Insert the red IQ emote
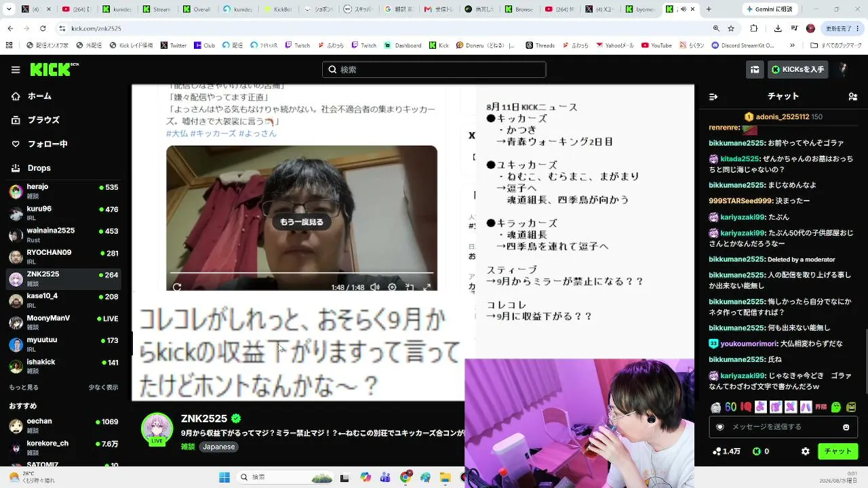The height and width of the screenshot is (488, 868). 746,407
